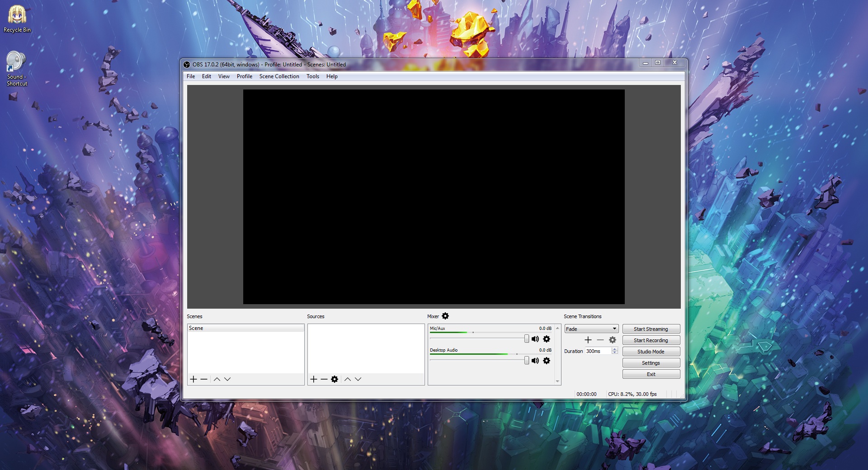Viewport: 868px width, 470px height.
Task: Open the Mixer settings gear
Action: point(445,316)
